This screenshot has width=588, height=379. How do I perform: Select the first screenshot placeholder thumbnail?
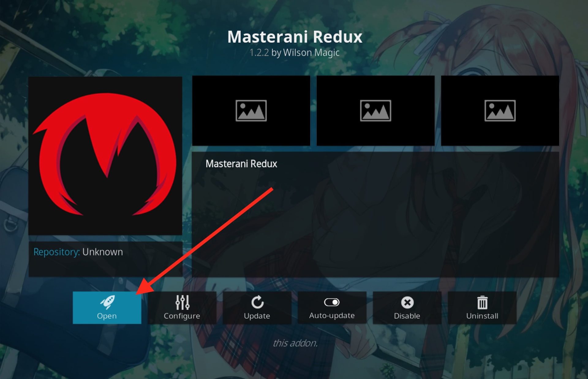251,111
